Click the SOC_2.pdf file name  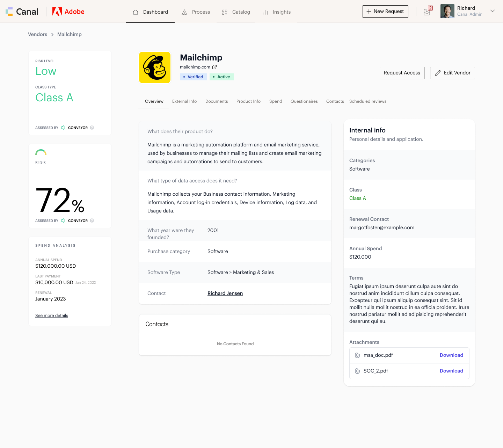[376, 371]
